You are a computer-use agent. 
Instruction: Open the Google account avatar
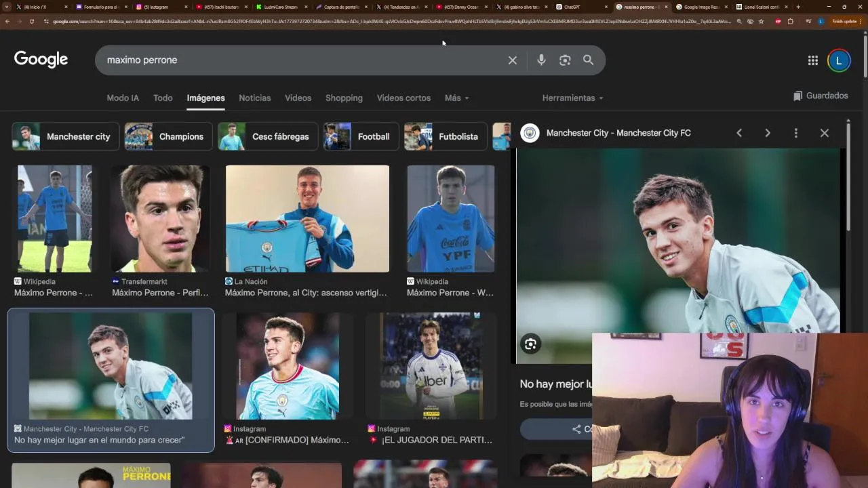pos(839,60)
